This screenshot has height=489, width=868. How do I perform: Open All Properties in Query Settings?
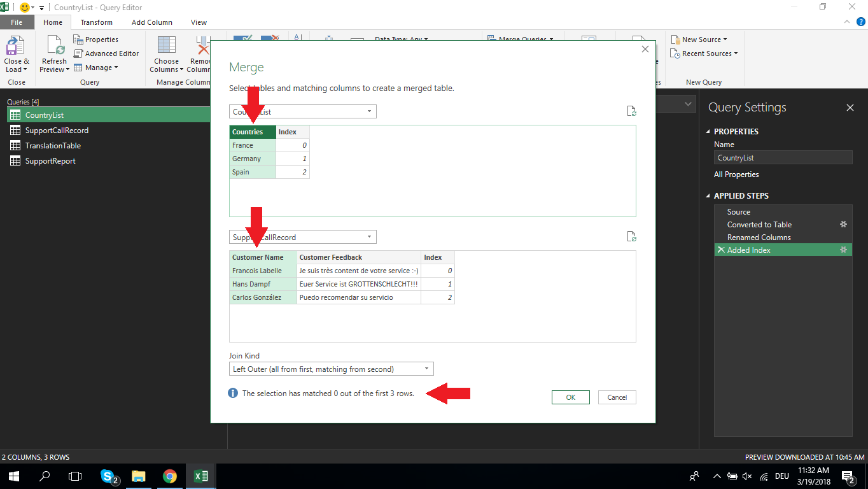[736, 174]
